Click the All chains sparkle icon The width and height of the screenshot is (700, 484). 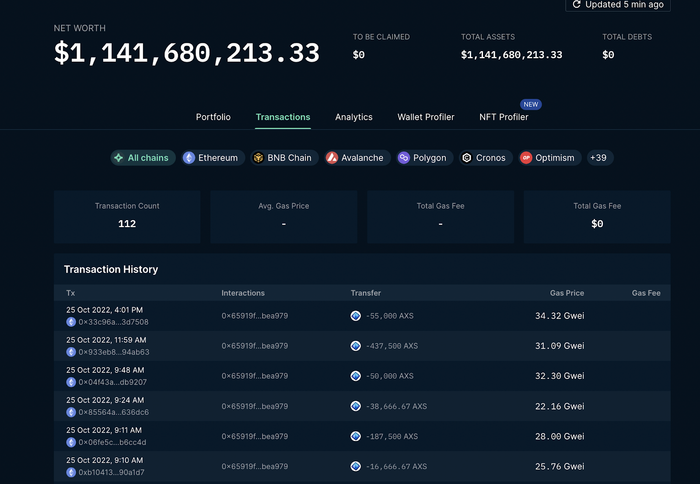coord(119,158)
